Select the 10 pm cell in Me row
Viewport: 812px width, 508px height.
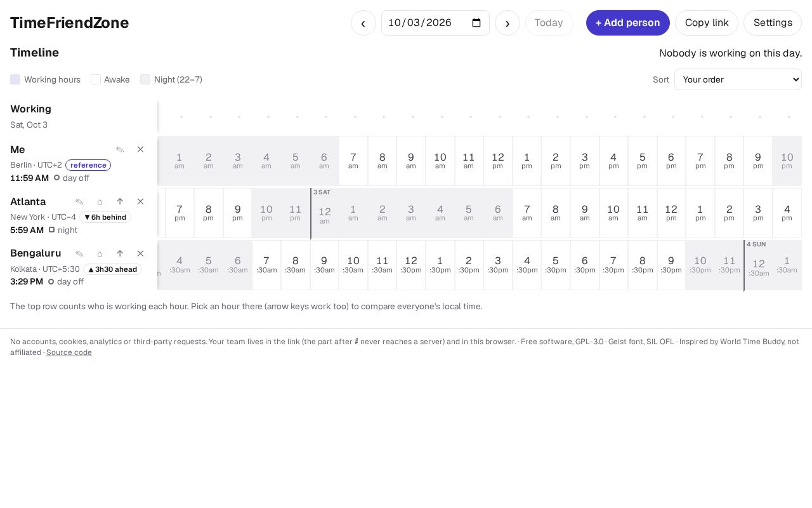(787, 161)
